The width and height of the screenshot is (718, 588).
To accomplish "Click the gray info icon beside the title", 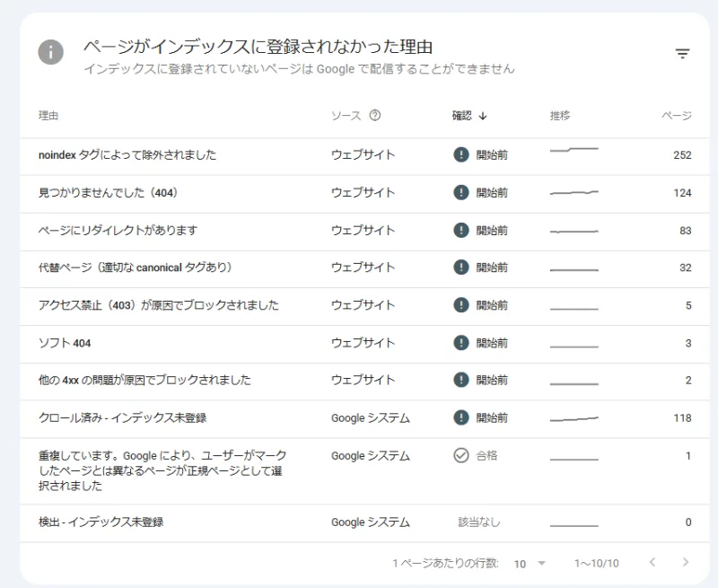I will click(x=51, y=52).
